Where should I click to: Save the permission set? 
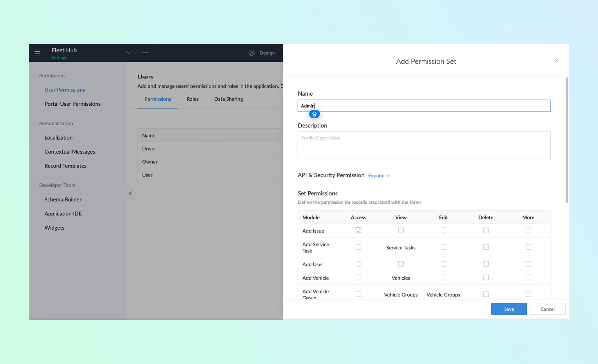508,309
